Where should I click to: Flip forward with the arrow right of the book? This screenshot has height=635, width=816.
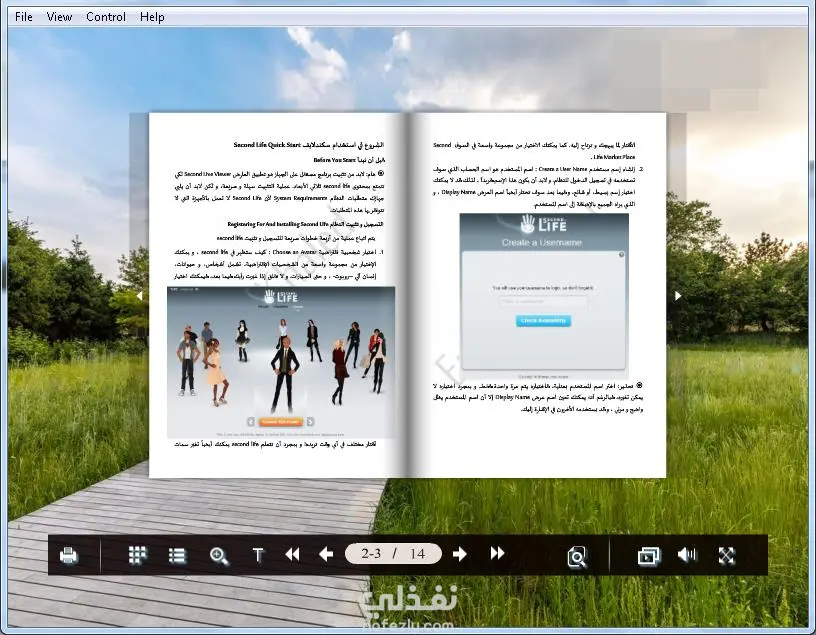(678, 296)
